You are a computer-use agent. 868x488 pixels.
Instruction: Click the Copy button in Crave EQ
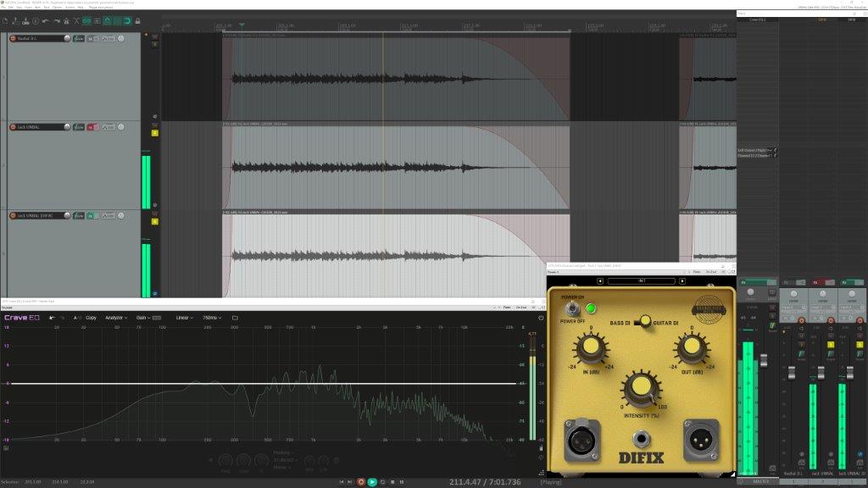91,318
